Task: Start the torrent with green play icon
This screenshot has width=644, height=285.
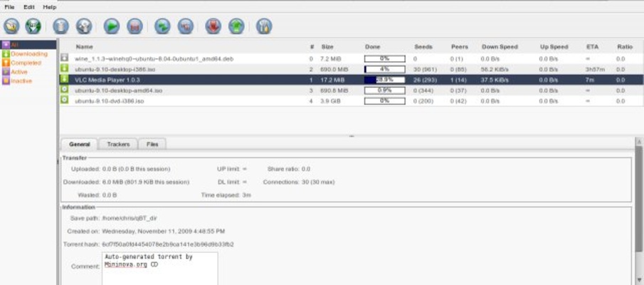Action: tap(111, 26)
